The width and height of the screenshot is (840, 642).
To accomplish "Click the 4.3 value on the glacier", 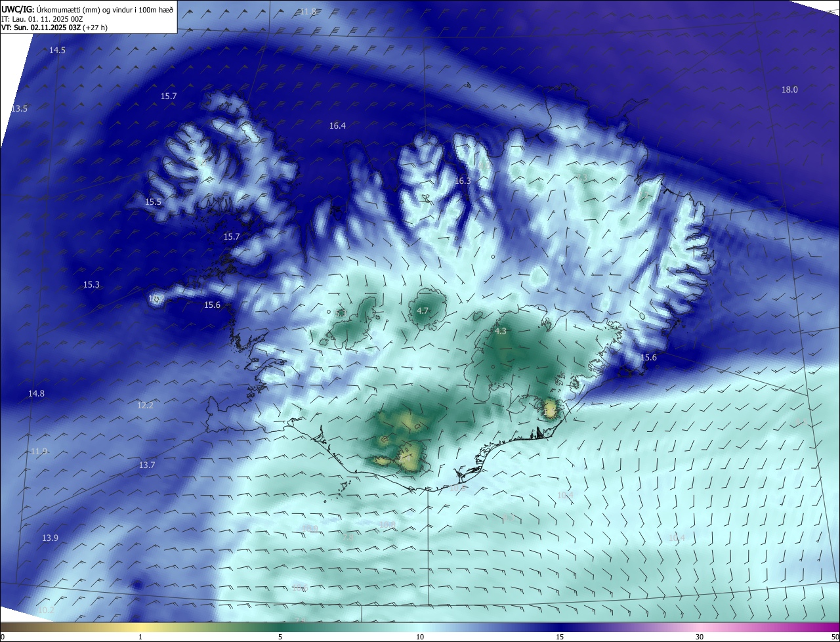I will coord(501,332).
